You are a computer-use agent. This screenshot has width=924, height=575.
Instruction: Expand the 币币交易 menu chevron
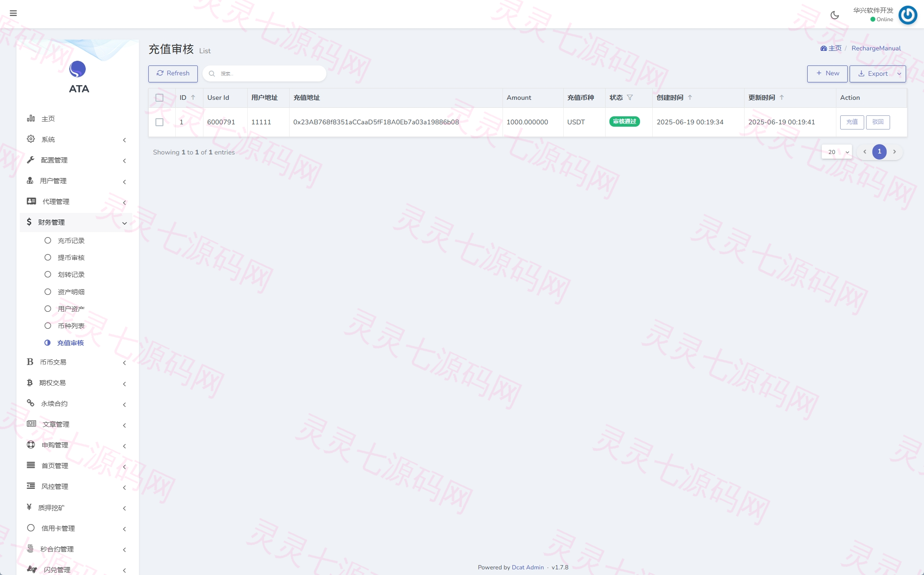click(x=124, y=363)
